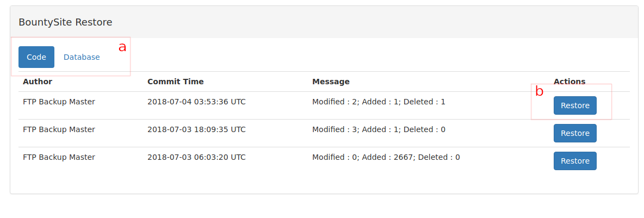The height and width of the screenshot is (218, 644).
Task: Click the red 'b' annotation near Restore
Action: tap(539, 92)
